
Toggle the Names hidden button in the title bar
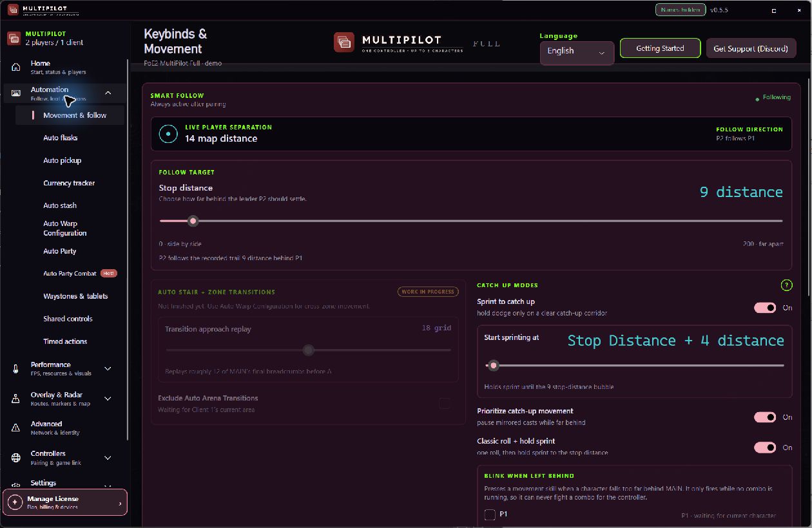click(680, 10)
